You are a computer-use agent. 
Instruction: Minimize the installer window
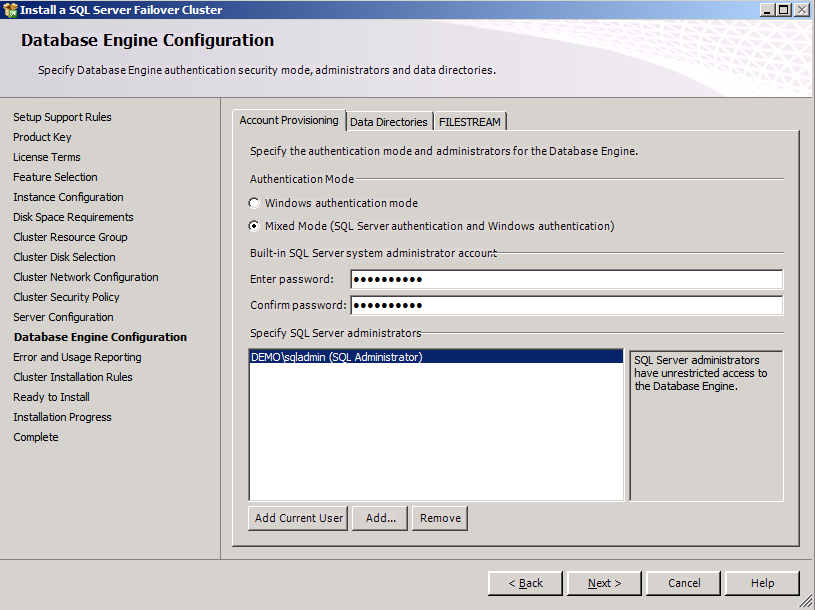767,9
